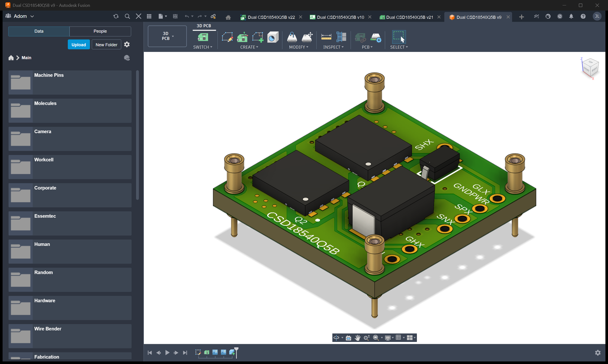Jump to timeline start
The image size is (608, 364).
pyautogui.click(x=150, y=352)
